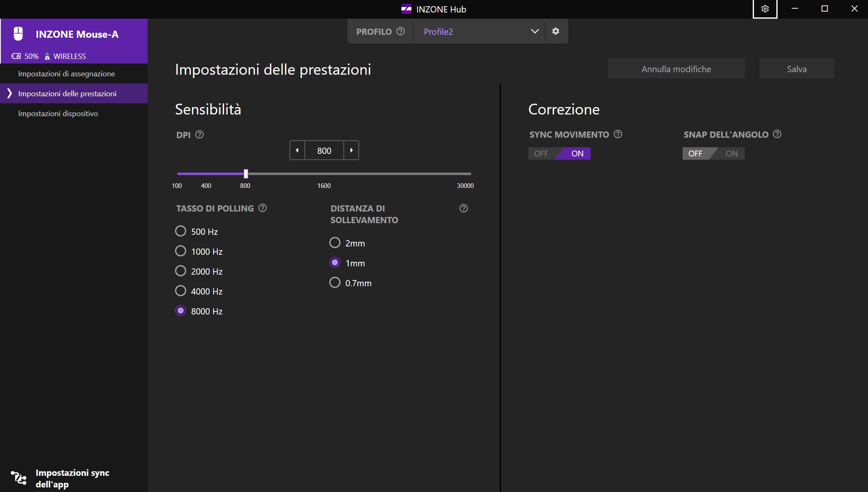
Task: Turn Sync Movimento off
Action: tap(541, 153)
